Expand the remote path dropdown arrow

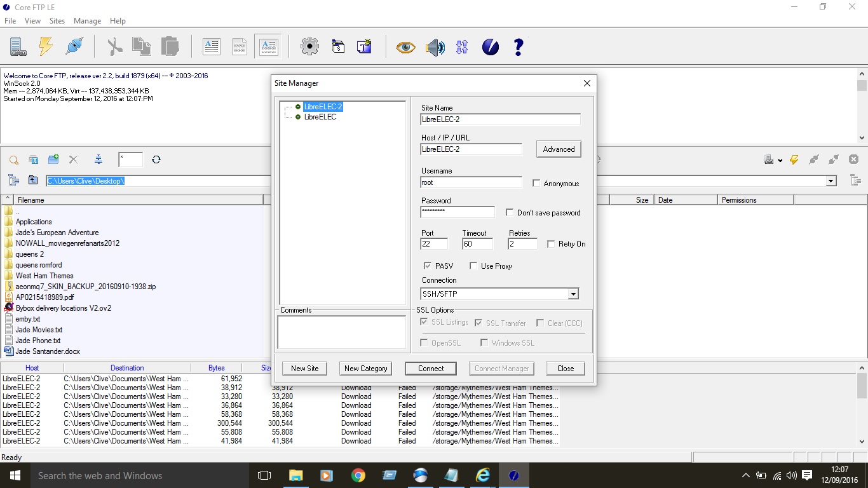point(831,181)
